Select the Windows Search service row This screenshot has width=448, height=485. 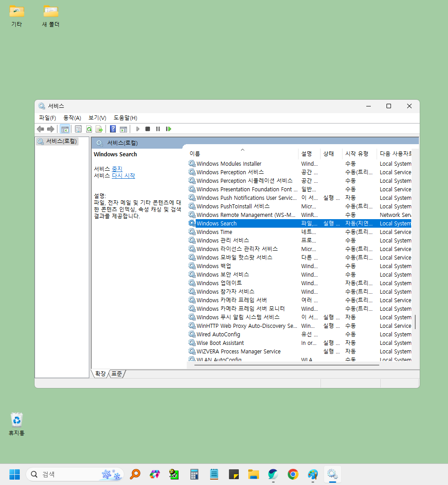[299, 223]
